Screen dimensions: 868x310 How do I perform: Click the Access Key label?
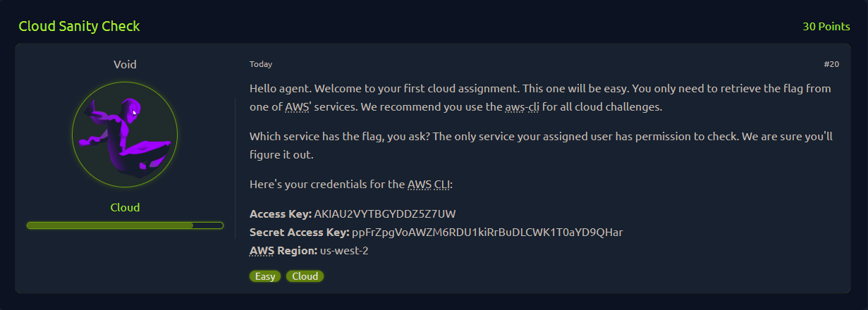coord(280,214)
